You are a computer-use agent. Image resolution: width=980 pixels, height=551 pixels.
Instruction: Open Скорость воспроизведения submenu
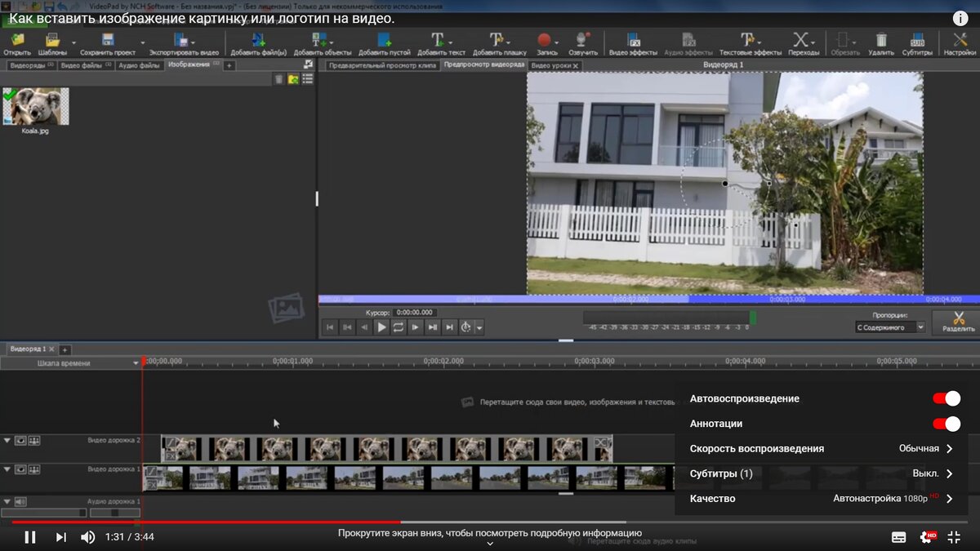[x=822, y=449]
